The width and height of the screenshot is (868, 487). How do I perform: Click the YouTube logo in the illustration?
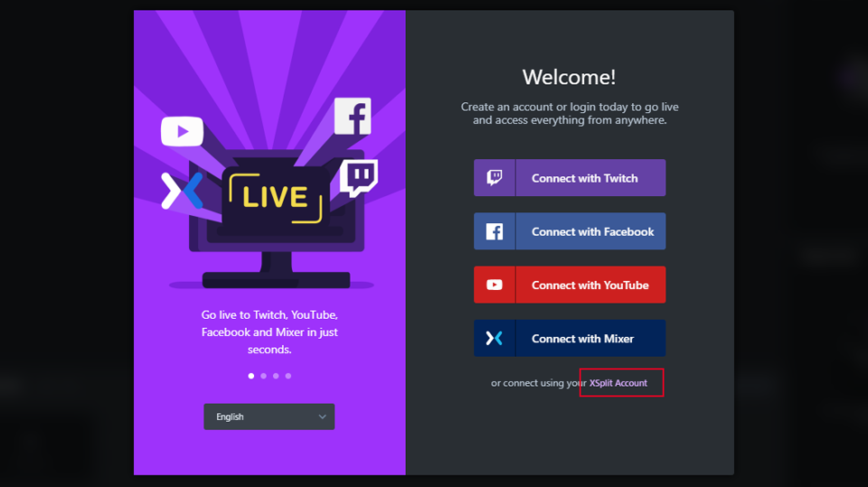182,131
